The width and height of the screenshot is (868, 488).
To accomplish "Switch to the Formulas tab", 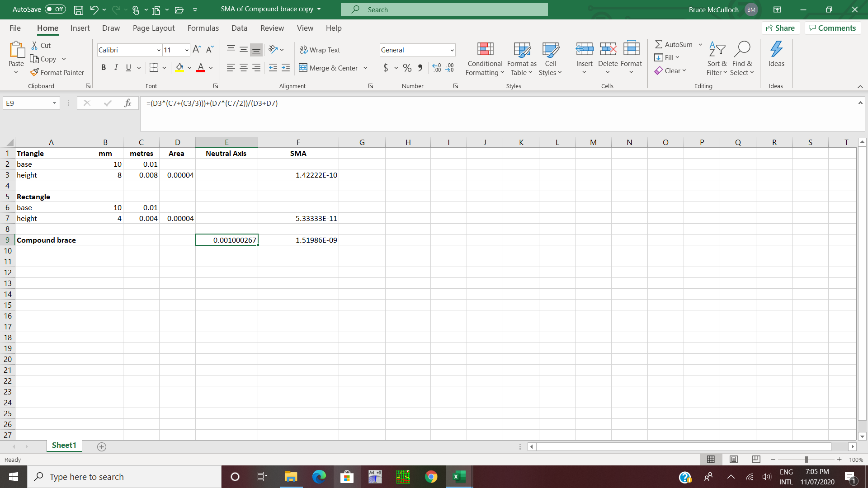I will click(203, 28).
